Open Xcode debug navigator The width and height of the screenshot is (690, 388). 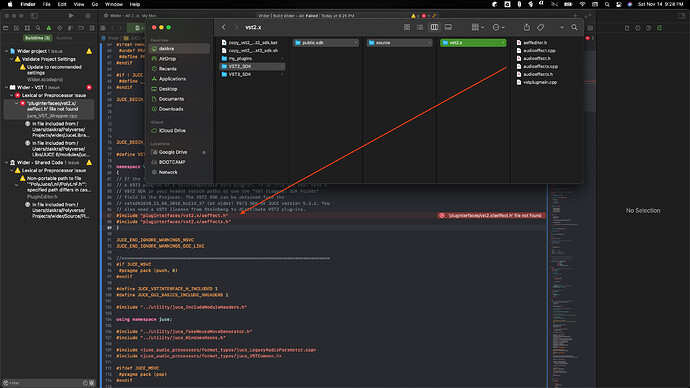tap(70, 28)
